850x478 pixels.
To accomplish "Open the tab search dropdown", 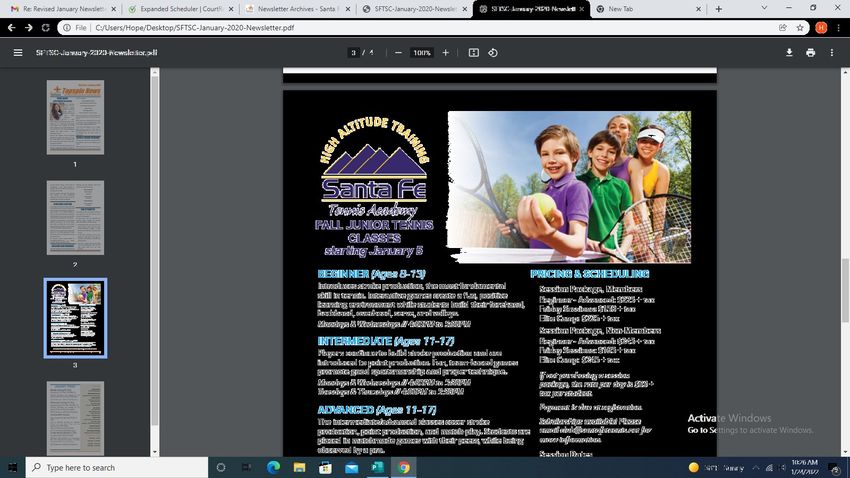I will click(764, 8).
